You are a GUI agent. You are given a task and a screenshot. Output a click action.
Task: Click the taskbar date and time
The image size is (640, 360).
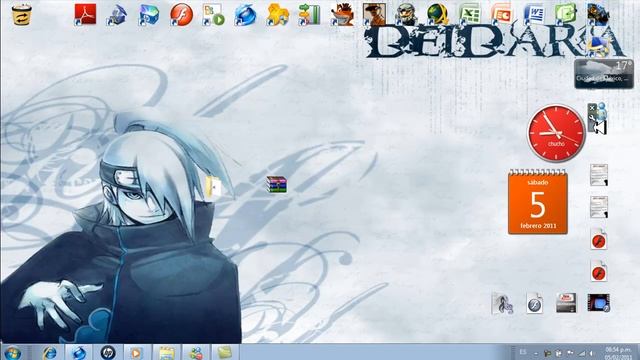tap(618, 353)
